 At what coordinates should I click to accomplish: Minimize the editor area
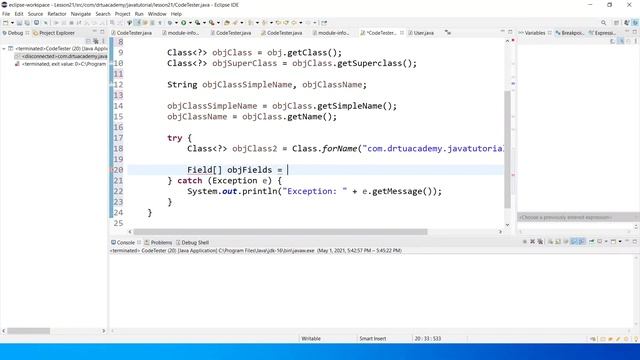(x=502, y=31)
